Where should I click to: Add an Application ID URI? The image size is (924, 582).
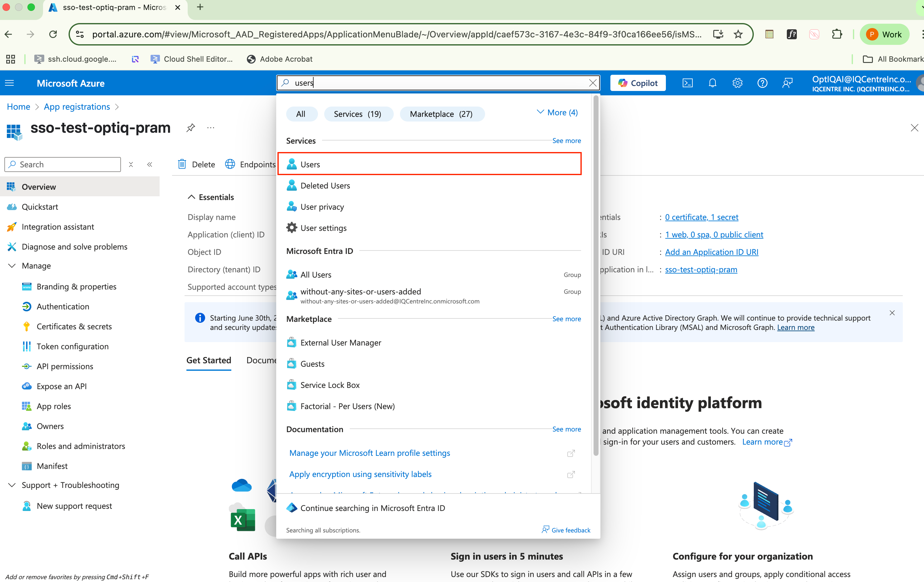[711, 252]
